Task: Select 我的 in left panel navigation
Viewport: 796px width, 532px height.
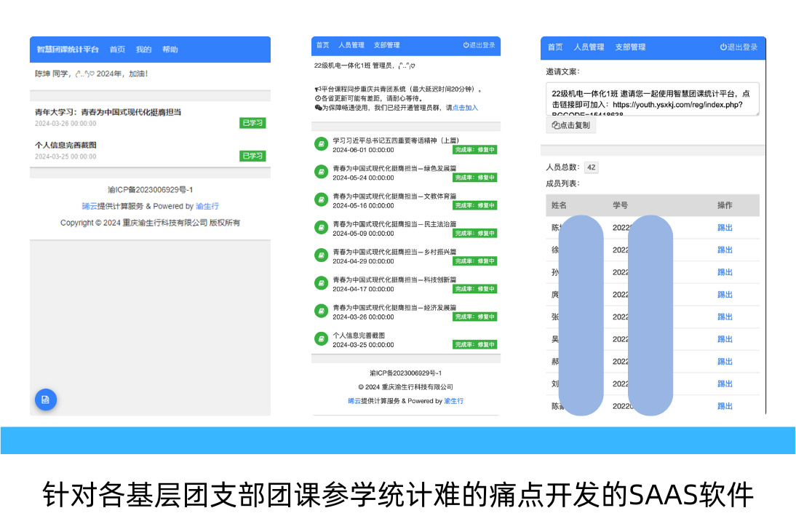Action: 143,49
